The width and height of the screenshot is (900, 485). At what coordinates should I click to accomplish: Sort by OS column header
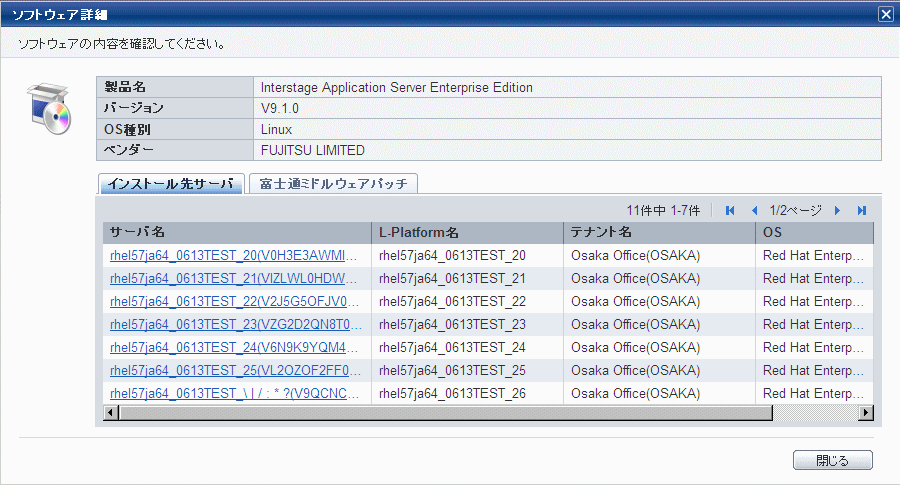point(814,232)
